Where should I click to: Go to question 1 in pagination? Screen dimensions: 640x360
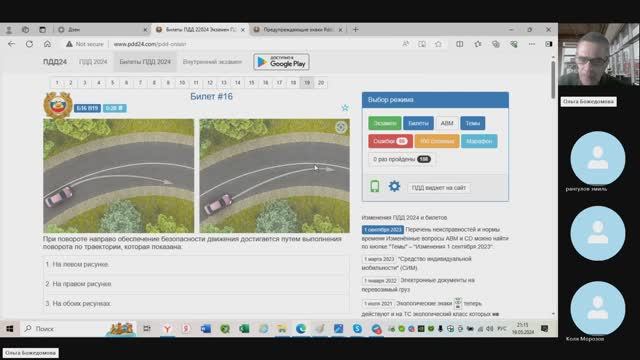click(x=57, y=83)
